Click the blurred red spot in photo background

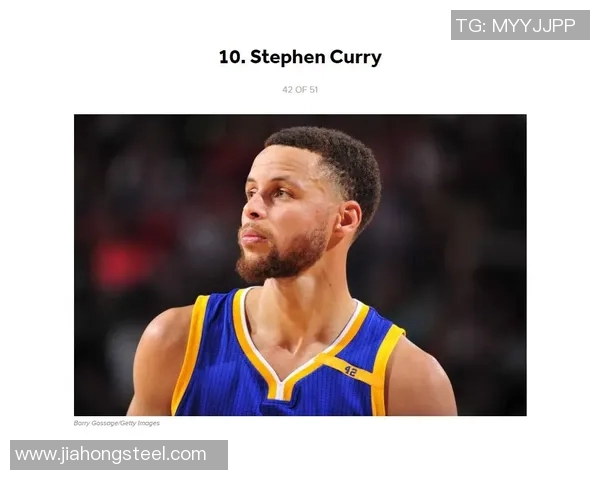[115, 264]
